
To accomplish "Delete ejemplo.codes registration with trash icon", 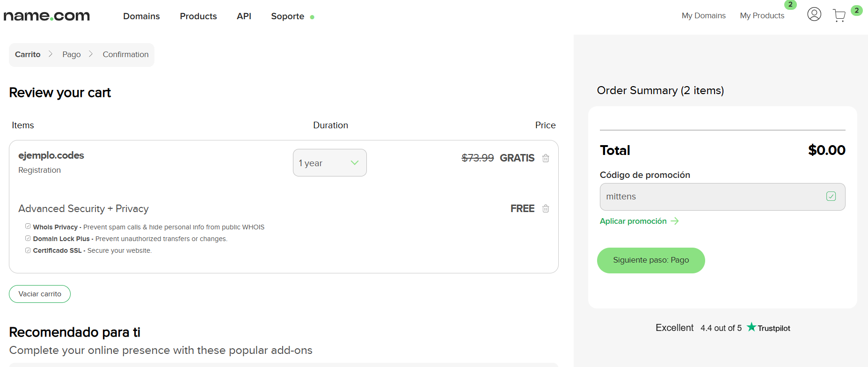I will [x=546, y=158].
